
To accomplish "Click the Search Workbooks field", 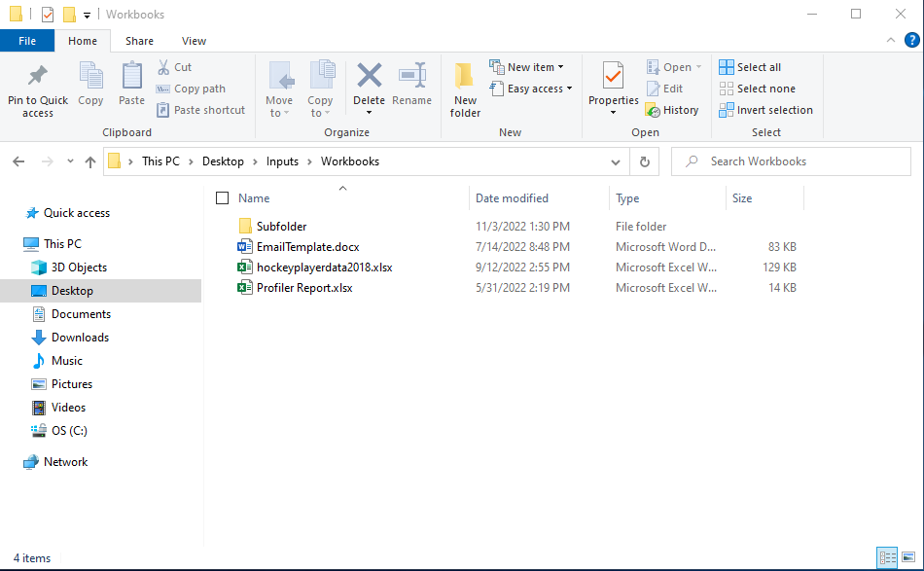I will pos(791,161).
